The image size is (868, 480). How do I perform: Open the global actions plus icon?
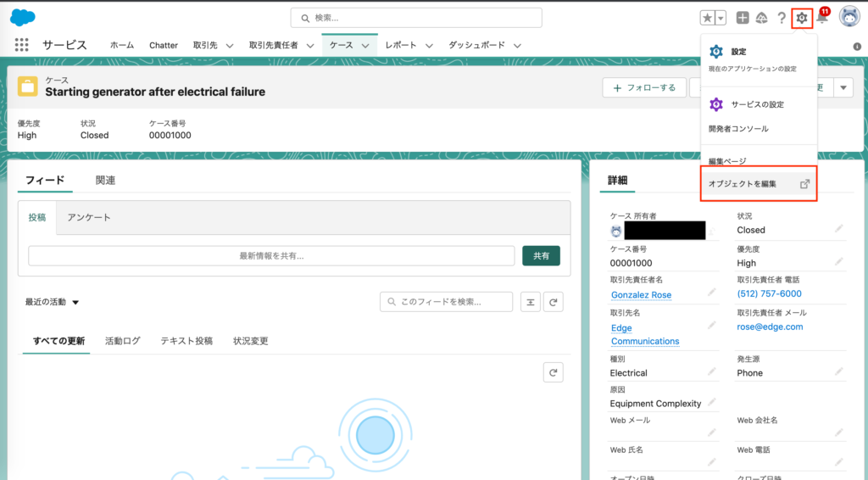(x=743, y=18)
